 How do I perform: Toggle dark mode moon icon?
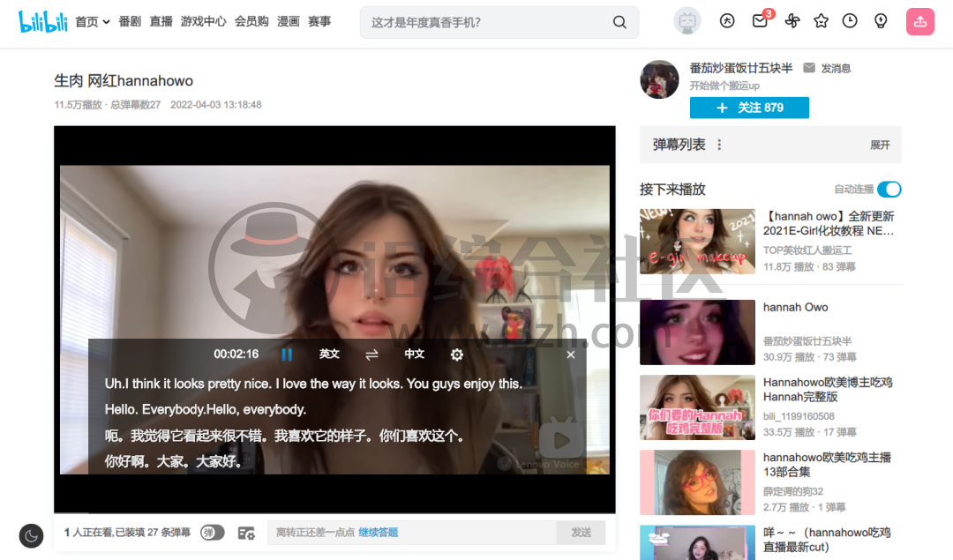[31, 535]
